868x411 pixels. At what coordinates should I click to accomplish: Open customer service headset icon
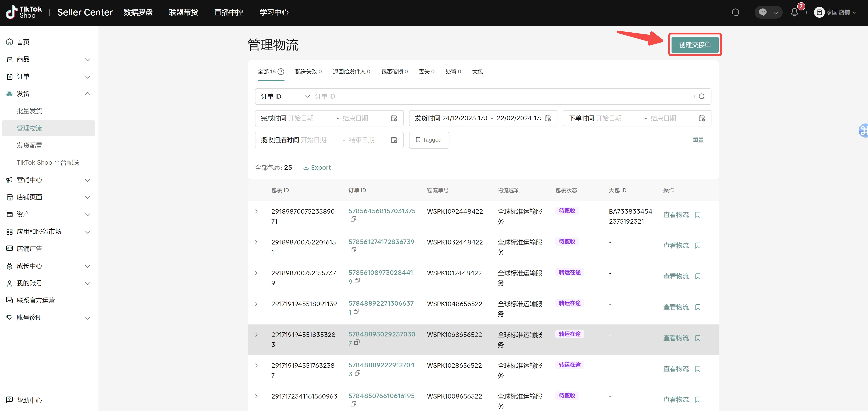(735, 12)
